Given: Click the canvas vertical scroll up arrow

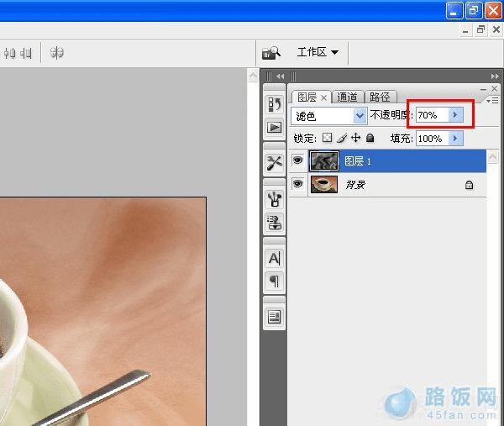Looking at the screenshot, I should point(253,76).
